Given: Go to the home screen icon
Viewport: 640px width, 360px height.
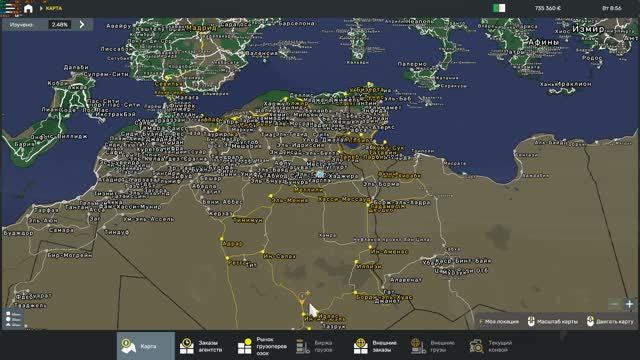Looking at the screenshot, I should [x=28, y=8].
